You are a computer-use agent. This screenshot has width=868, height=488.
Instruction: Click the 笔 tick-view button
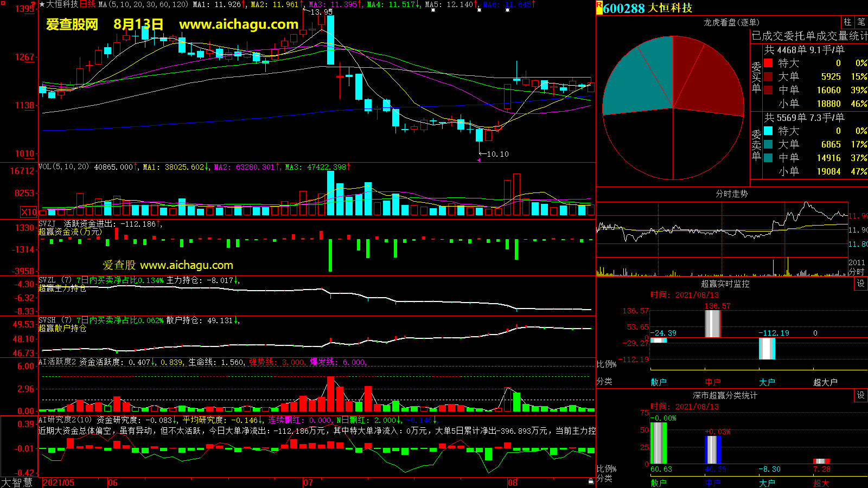tap(861, 22)
